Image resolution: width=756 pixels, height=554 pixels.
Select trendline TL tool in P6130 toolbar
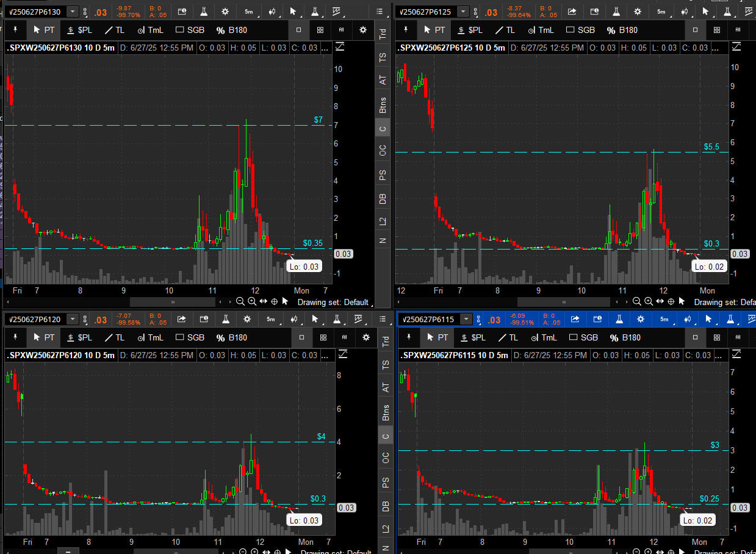point(114,30)
